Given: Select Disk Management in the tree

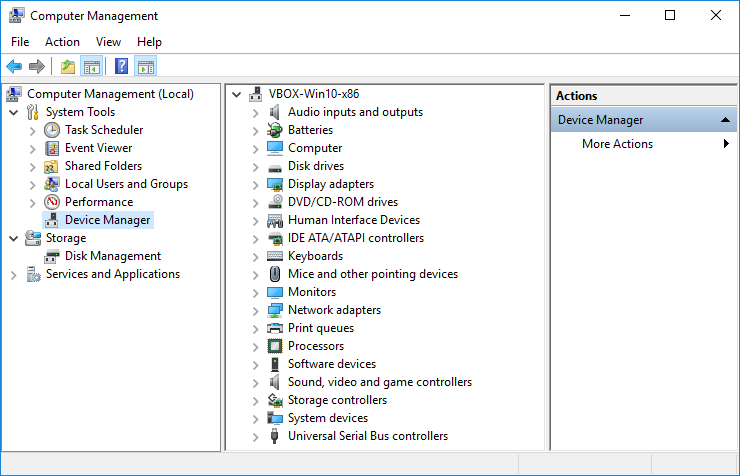Looking at the screenshot, I should [112, 256].
